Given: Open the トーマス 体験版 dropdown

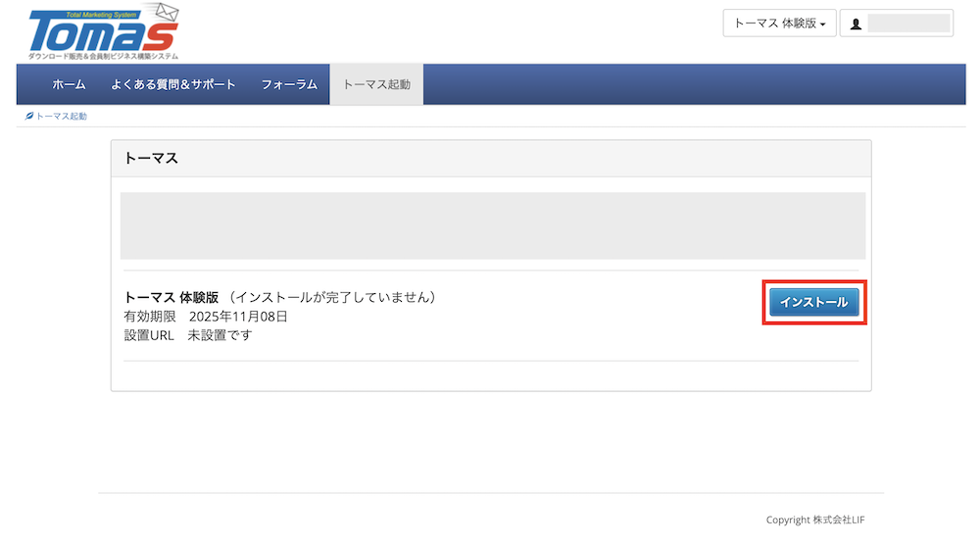Looking at the screenshot, I should (778, 24).
